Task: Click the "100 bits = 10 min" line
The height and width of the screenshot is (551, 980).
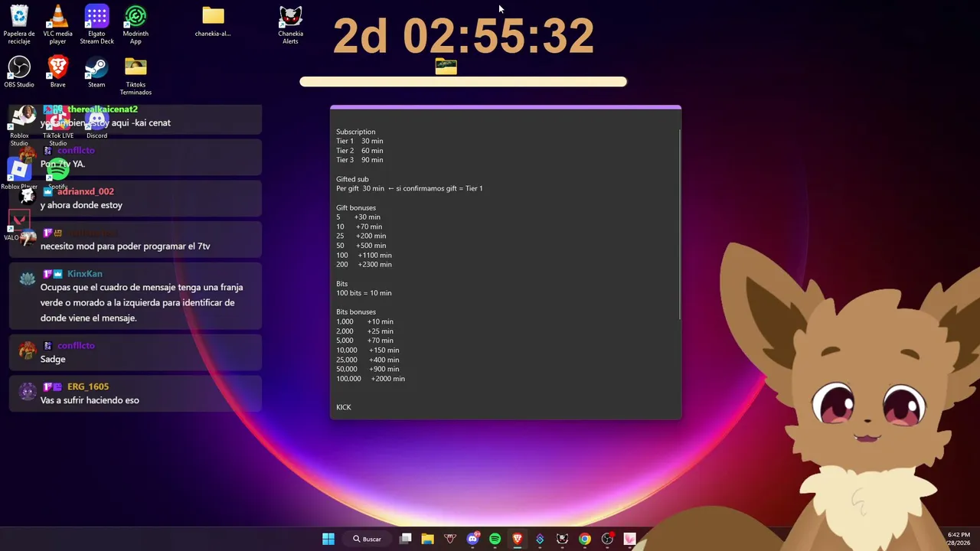Action: click(364, 293)
